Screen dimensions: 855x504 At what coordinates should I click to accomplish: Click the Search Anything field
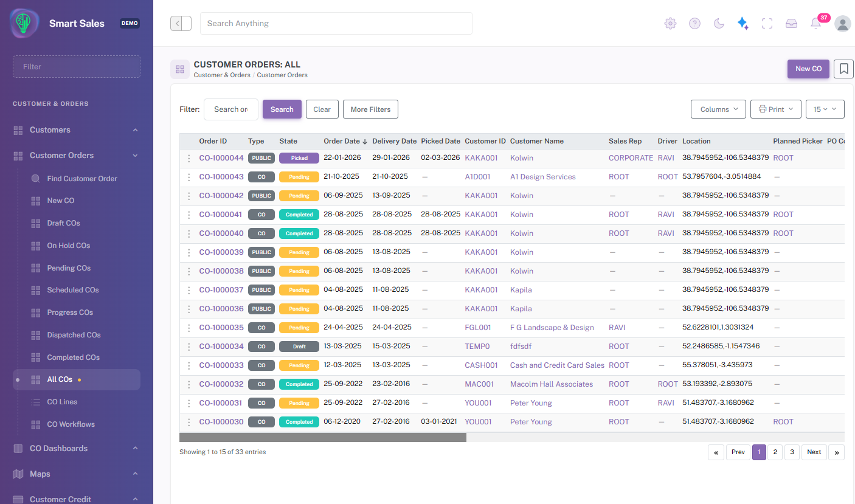coord(336,24)
